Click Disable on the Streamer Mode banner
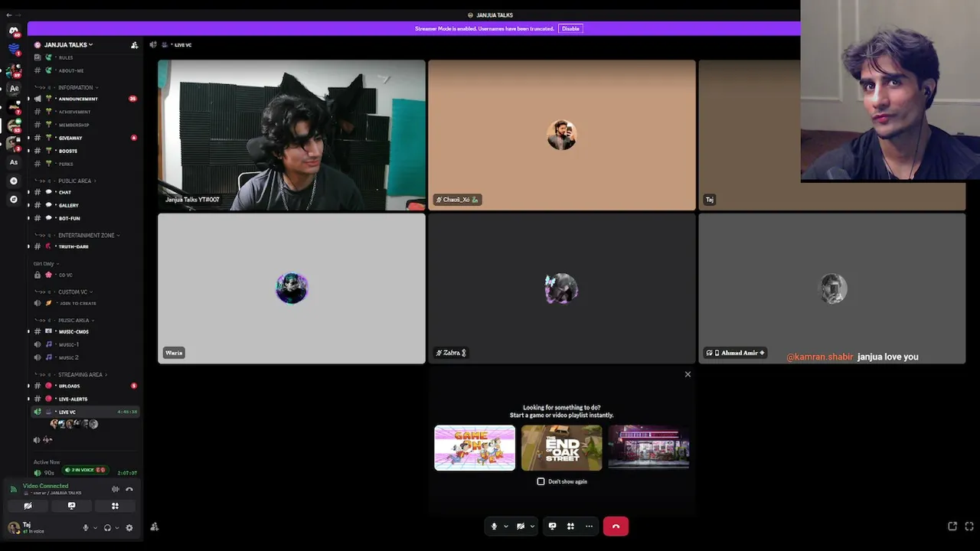The image size is (980, 551). tap(570, 28)
